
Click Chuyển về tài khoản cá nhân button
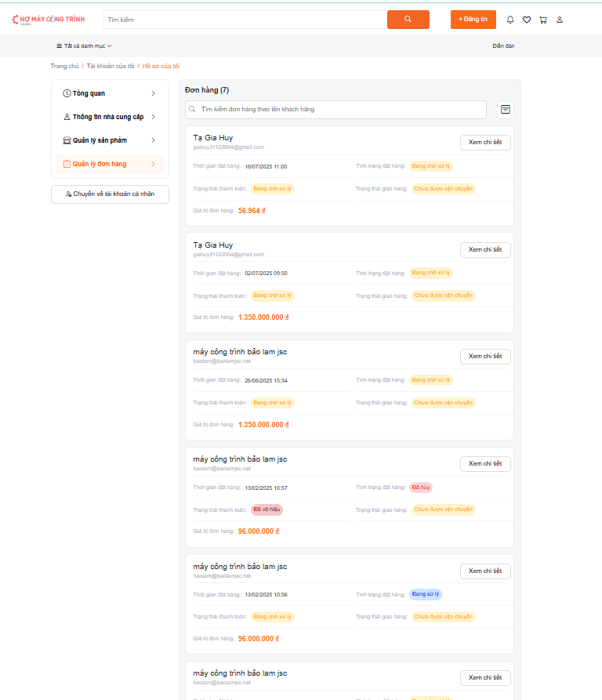tap(110, 194)
